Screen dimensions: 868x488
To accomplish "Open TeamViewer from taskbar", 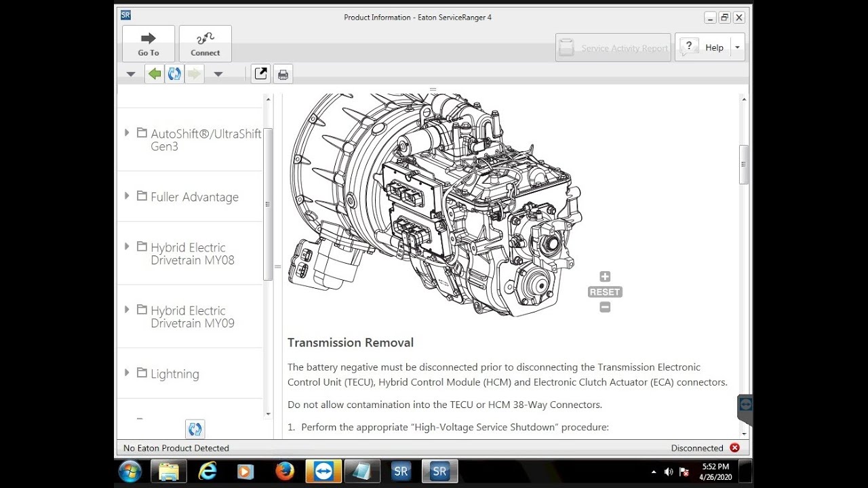I will point(323,472).
